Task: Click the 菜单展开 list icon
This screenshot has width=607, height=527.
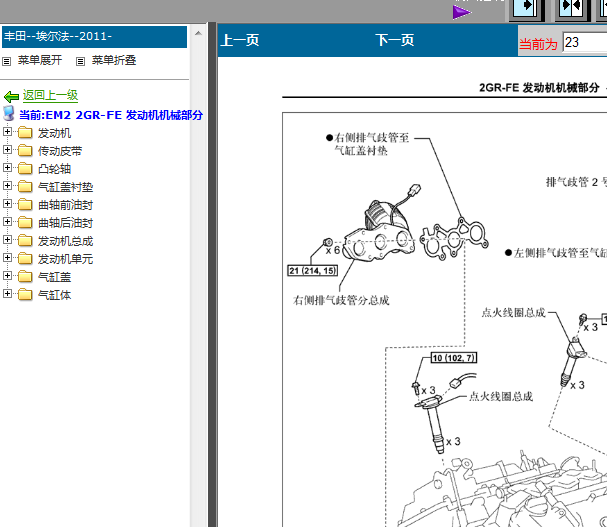Action: click(7, 61)
